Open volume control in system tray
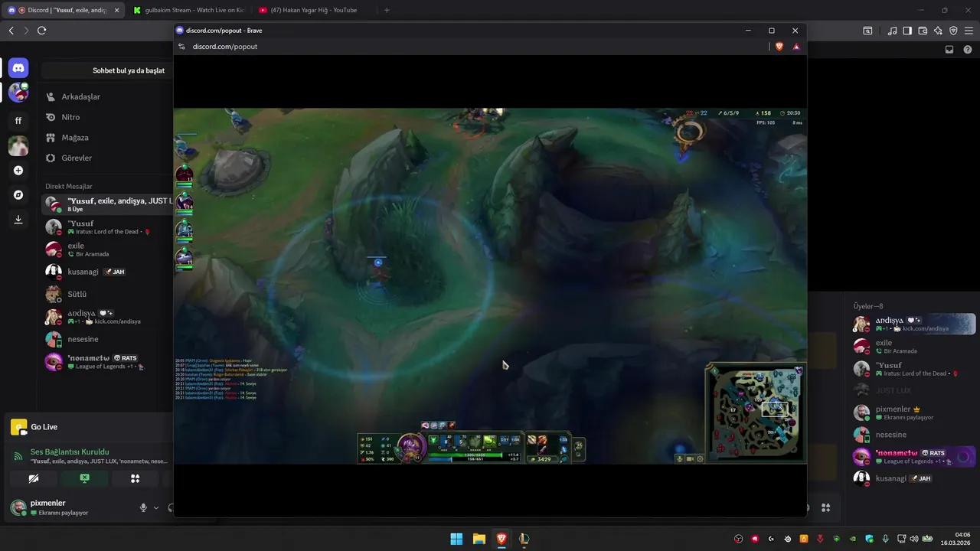This screenshot has width=980, height=551. (915, 539)
